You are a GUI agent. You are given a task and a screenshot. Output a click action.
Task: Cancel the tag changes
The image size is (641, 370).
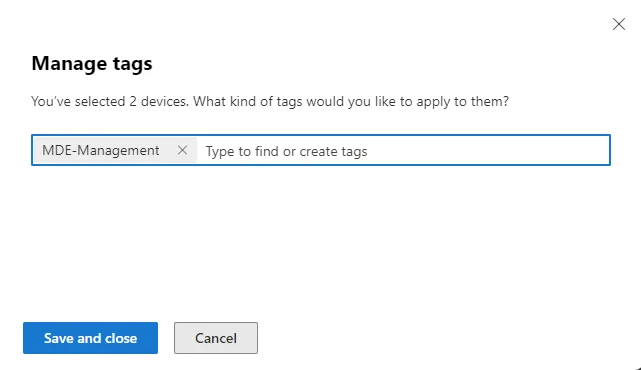click(216, 338)
